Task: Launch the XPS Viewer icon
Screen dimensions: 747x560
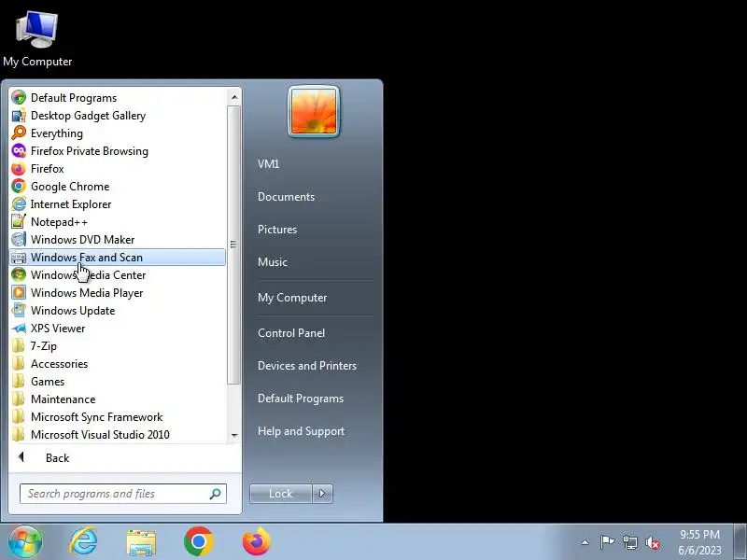Action: pos(19,329)
